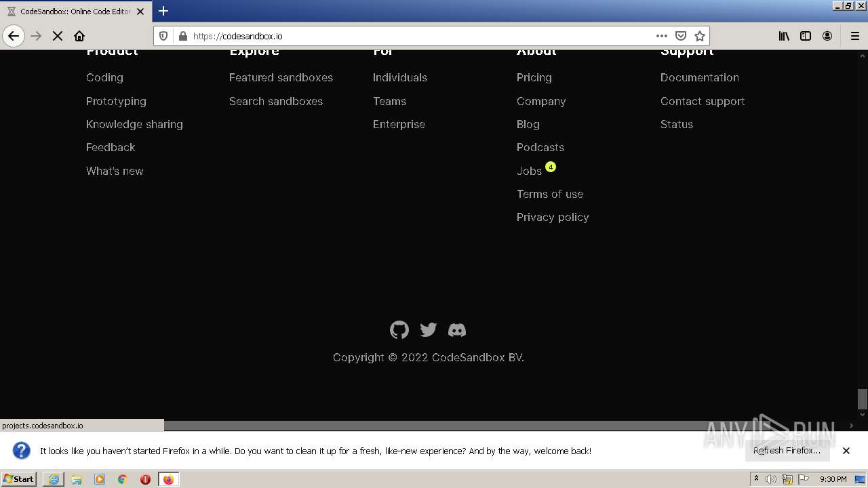The width and height of the screenshot is (868, 488).
Task: Open the Teams link
Action: pos(389,101)
